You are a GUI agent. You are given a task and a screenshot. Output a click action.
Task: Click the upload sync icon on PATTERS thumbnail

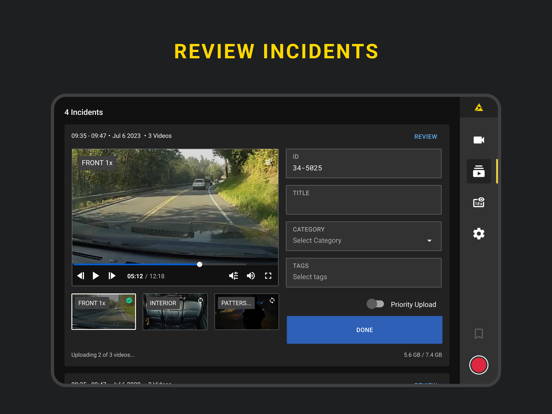[272, 300]
